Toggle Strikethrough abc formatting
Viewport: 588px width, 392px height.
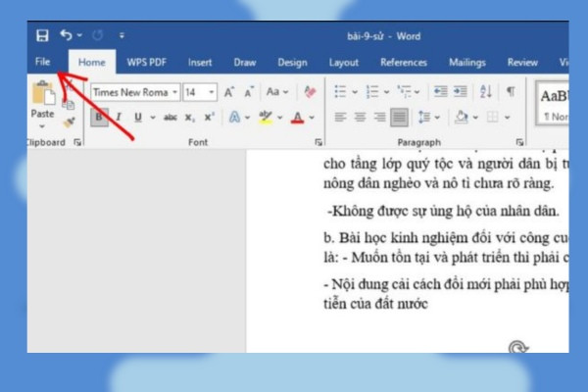pos(171,118)
